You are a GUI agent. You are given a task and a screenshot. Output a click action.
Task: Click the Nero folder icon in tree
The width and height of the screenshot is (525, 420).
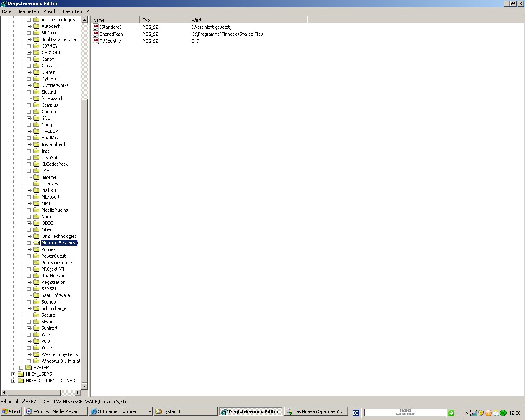point(36,217)
